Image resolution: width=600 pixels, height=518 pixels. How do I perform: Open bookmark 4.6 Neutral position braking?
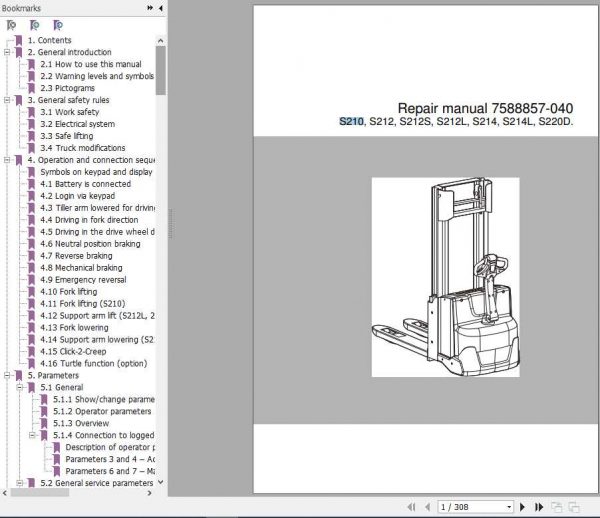click(x=90, y=244)
